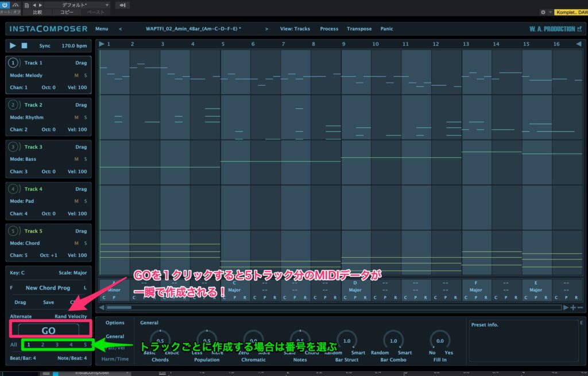Select the Track 1 number circle

click(13, 63)
